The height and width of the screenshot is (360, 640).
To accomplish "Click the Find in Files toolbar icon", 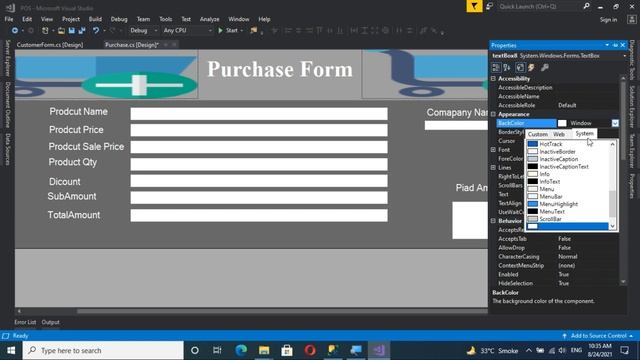I will coord(253,31).
